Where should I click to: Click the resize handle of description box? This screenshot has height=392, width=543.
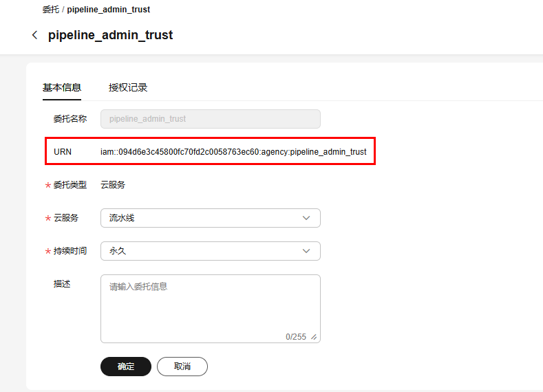coord(315,337)
